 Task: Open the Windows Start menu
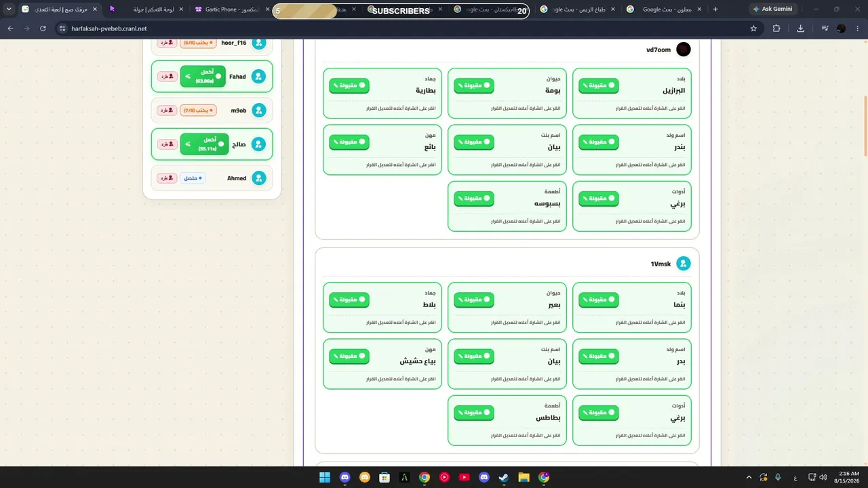[x=325, y=477]
